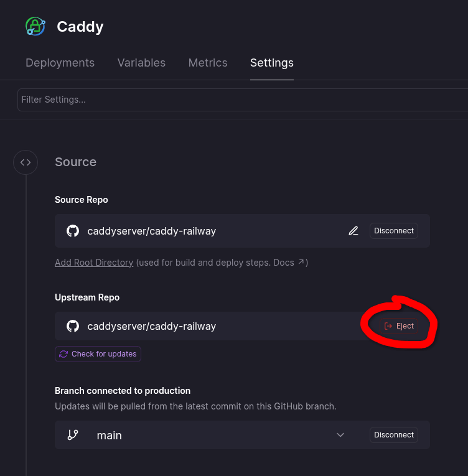Switch to the Deployments tab

[x=60, y=63]
